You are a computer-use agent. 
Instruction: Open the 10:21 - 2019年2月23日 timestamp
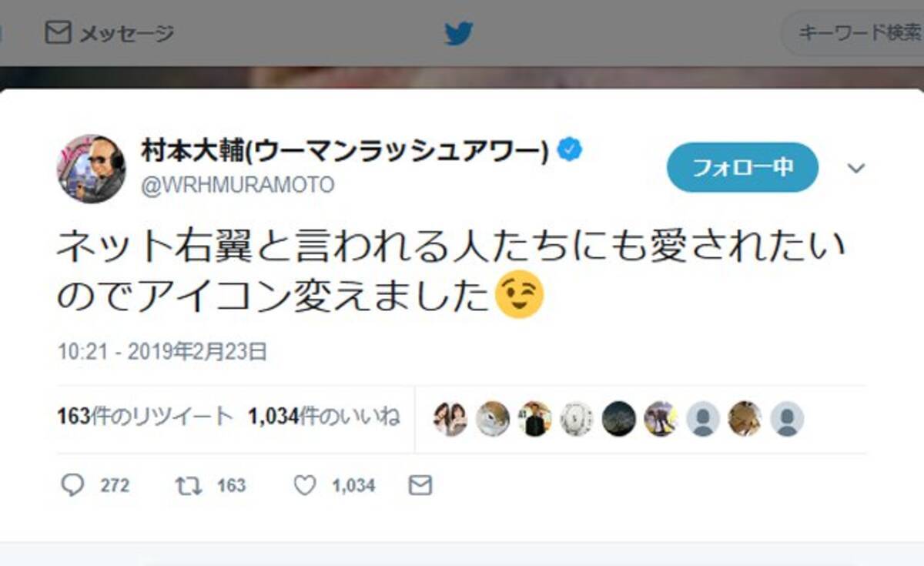162,352
